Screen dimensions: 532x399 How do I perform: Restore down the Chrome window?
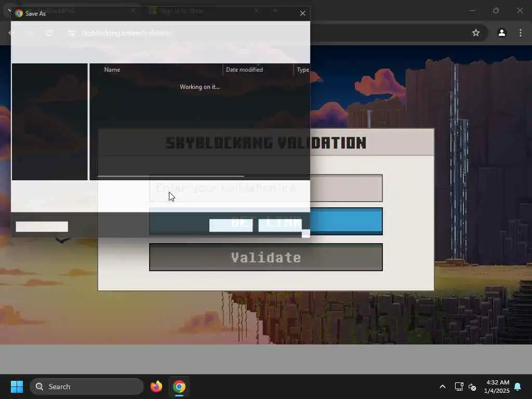(x=496, y=10)
